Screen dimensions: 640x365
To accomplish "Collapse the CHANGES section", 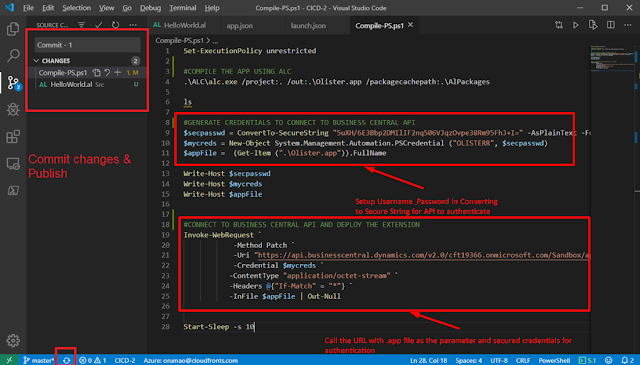I will click(36, 61).
